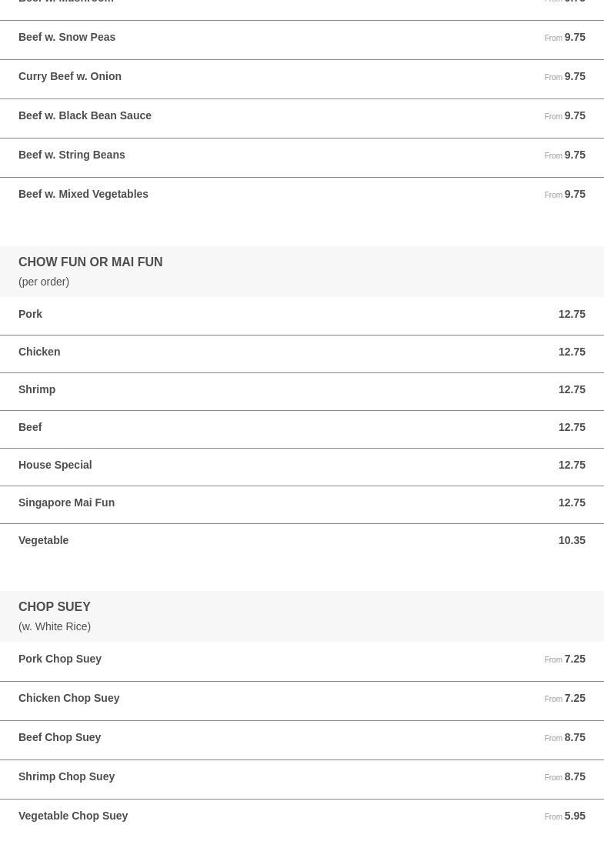Select Shrimp Chop Suey
Screen dimensions: 604x868
point(66,776)
